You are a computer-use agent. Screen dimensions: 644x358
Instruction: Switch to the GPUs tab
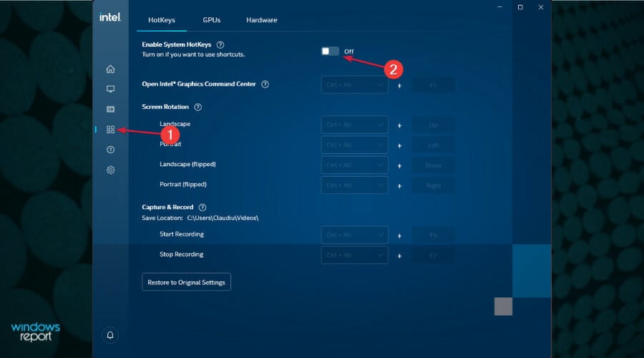click(x=212, y=20)
